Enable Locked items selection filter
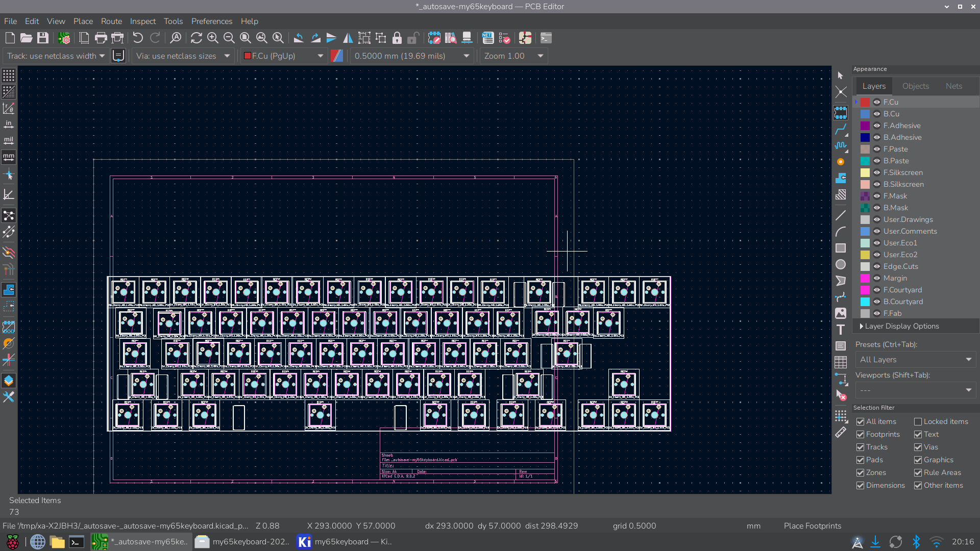Viewport: 980px width, 551px height. point(918,421)
